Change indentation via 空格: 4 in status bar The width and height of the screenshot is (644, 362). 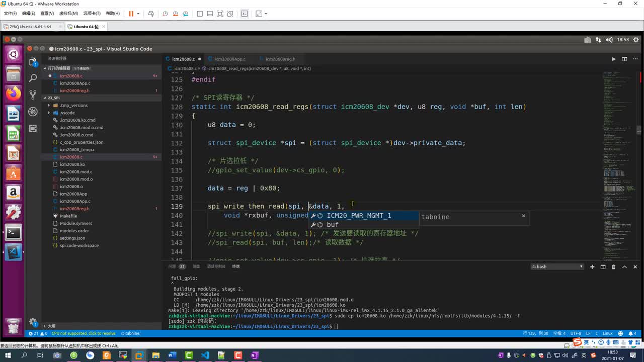(x=559, y=333)
